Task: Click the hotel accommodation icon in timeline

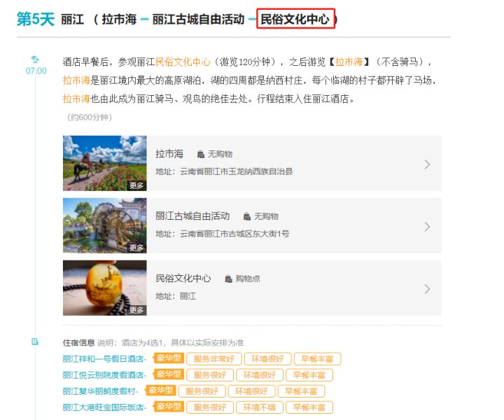Action: click(x=35, y=342)
